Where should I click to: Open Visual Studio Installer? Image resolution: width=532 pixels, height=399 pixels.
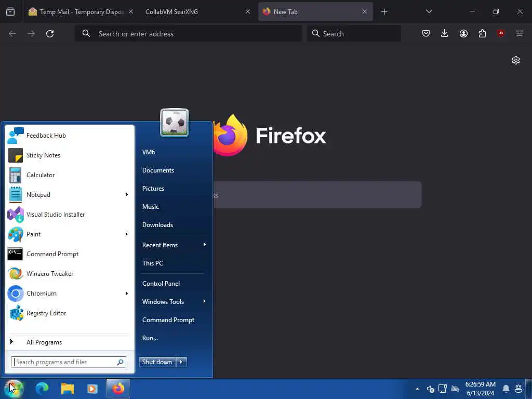click(70, 215)
